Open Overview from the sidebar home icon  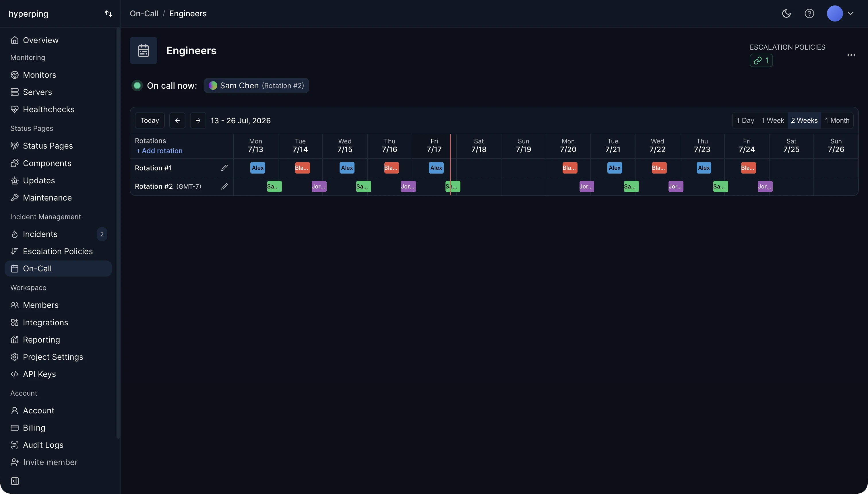coord(58,40)
